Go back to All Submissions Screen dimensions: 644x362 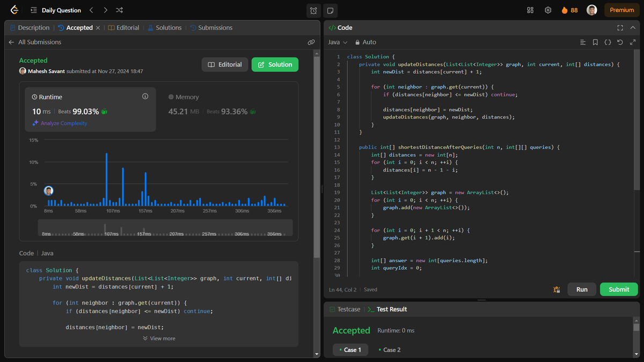point(35,42)
